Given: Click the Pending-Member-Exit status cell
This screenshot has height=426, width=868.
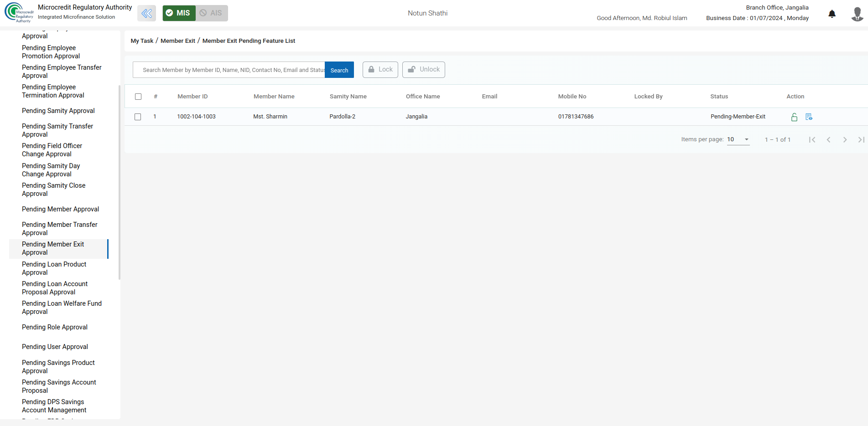Looking at the screenshot, I should click(x=738, y=117).
